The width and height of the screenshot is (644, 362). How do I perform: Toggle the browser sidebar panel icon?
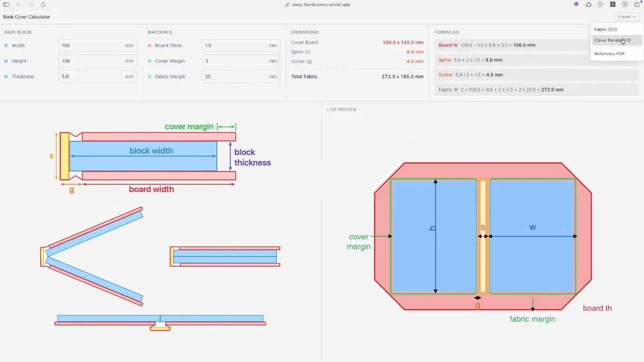pos(6,4)
